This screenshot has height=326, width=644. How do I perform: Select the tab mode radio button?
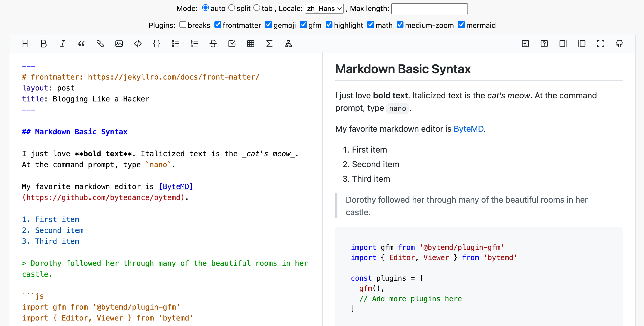(x=257, y=8)
